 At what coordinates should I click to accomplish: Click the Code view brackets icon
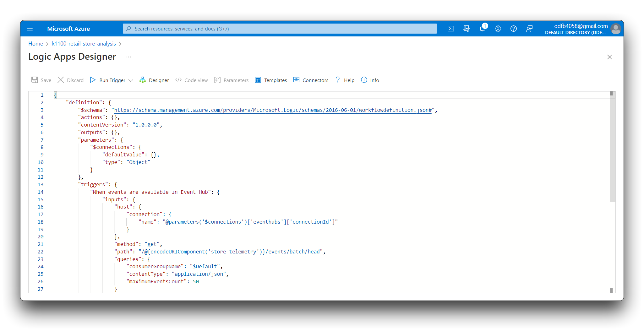point(178,80)
